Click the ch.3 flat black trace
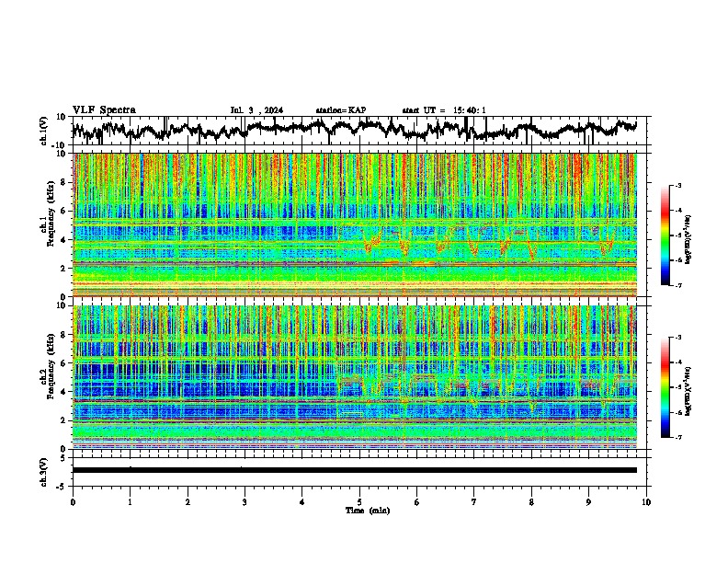This screenshot has height=563, width=728. [x=355, y=470]
